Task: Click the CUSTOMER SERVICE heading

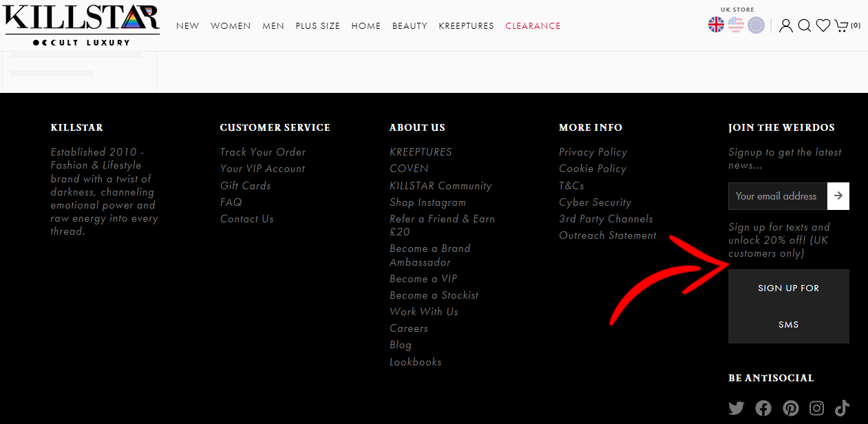Action: [275, 127]
